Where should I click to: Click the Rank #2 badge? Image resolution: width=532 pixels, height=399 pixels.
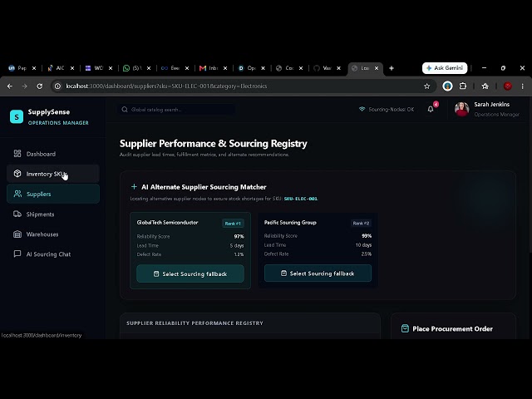(361, 223)
